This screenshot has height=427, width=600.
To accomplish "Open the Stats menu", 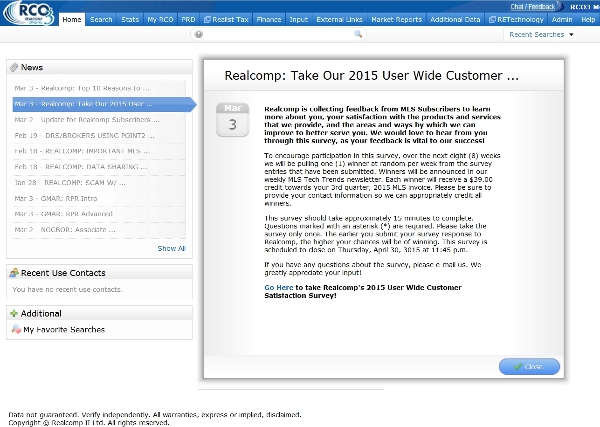I will coord(130,20).
